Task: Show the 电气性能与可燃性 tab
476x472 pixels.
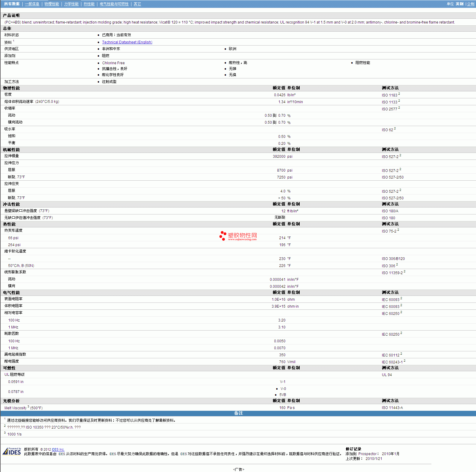Action: 114,4
